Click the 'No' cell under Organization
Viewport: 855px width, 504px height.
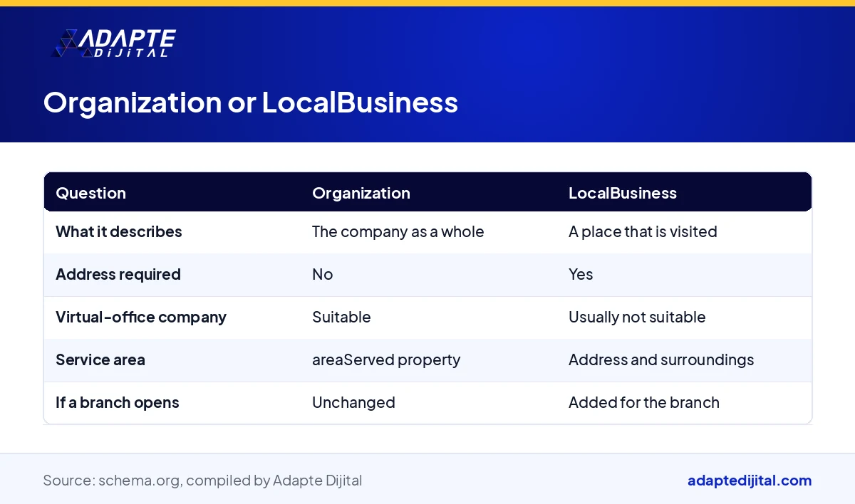(x=322, y=274)
